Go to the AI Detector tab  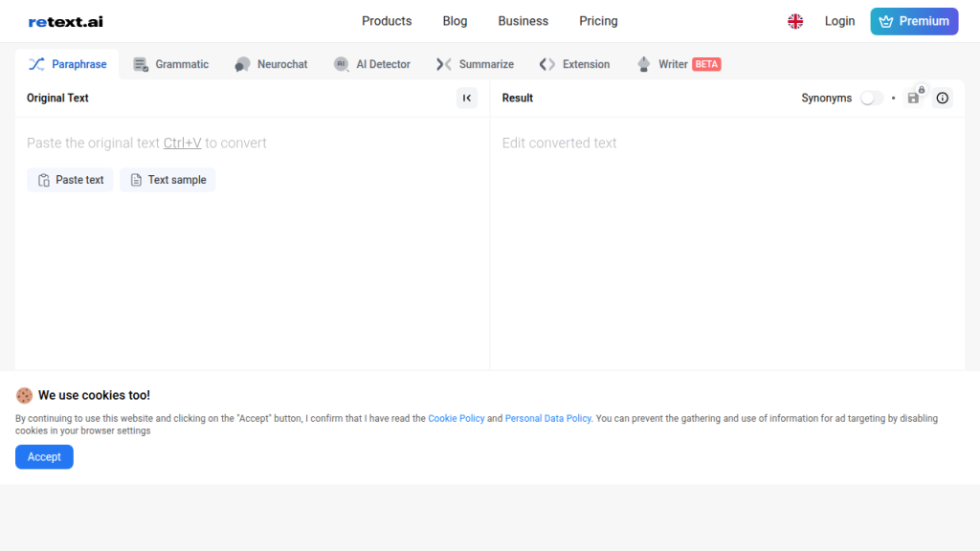tap(372, 64)
